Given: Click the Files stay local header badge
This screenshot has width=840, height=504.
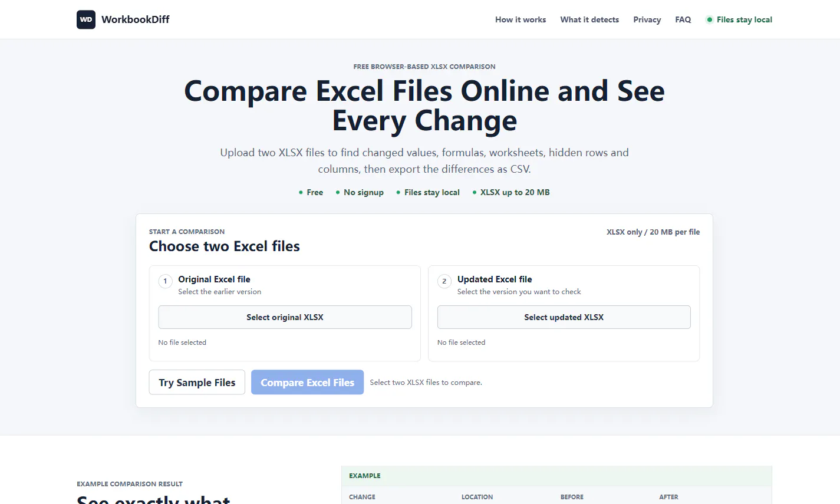Looking at the screenshot, I should [739, 19].
